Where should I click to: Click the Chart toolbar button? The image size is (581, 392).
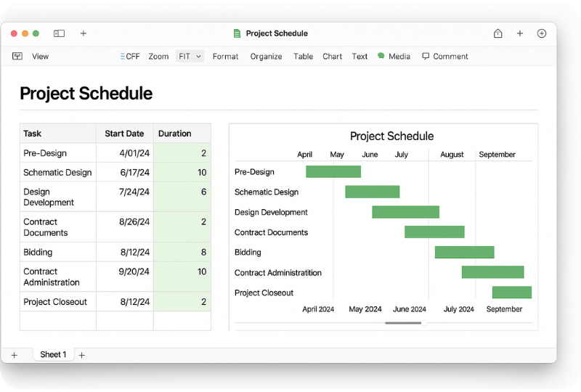(x=332, y=57)
